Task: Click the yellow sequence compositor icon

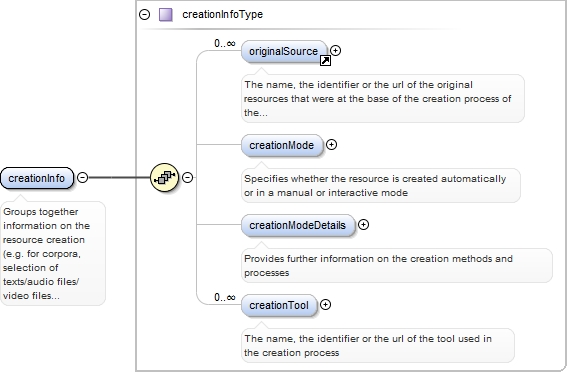Action: click(x=164, y=177)
